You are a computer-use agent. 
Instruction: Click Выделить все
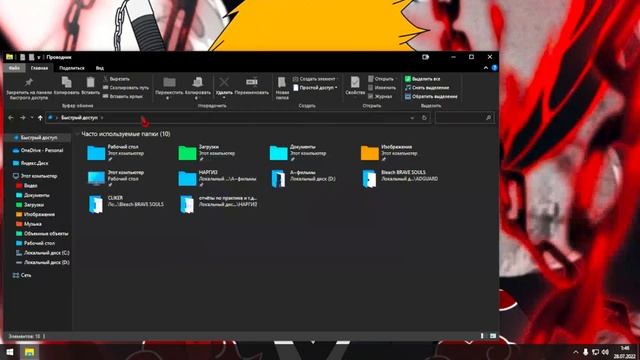(422, 79)
